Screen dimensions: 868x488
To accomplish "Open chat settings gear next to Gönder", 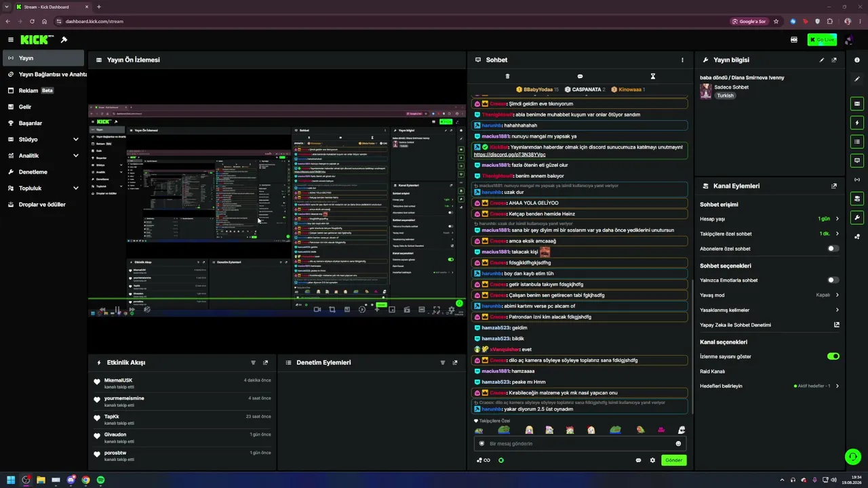I will (x=653, y=460).
